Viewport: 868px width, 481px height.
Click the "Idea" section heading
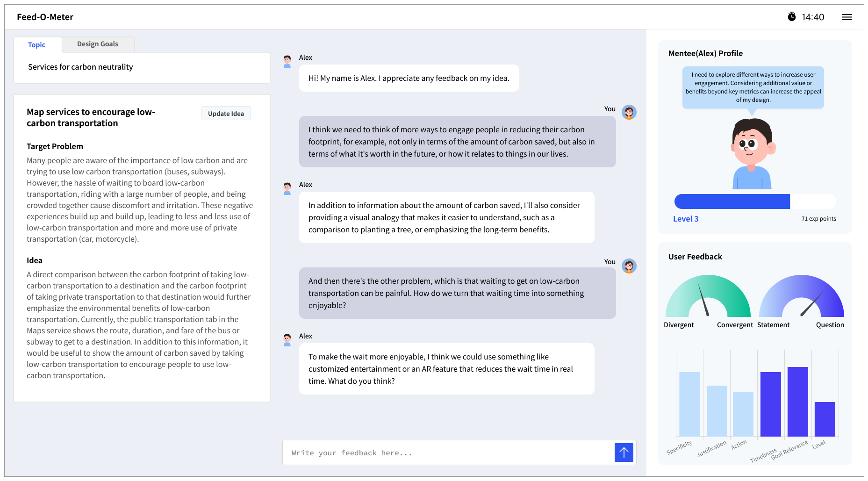(35, 260)
